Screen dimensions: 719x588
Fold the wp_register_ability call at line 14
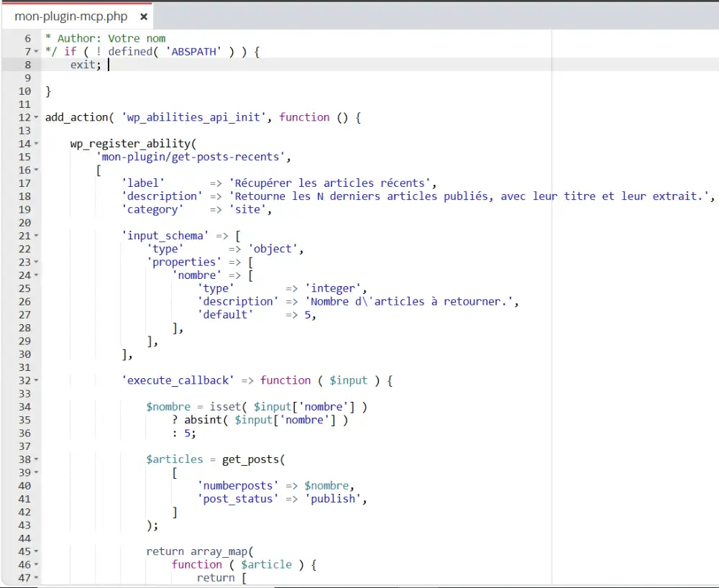36,144
